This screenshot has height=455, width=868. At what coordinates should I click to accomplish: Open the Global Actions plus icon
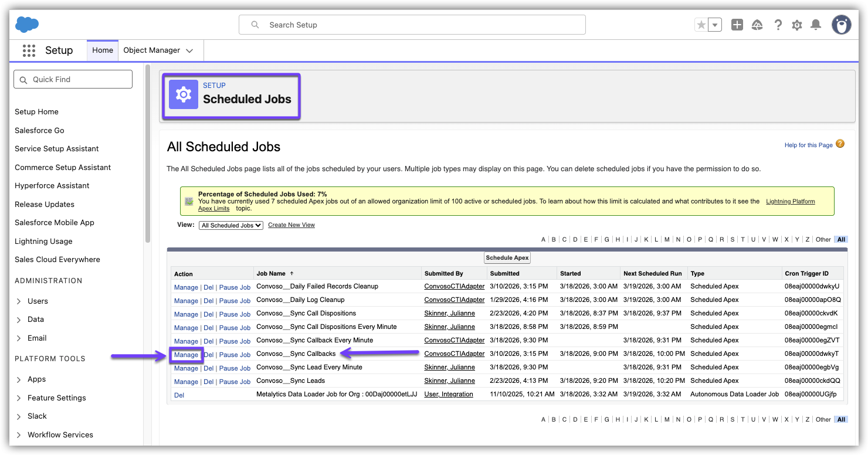pyautogui.click(x=737, y=25)
